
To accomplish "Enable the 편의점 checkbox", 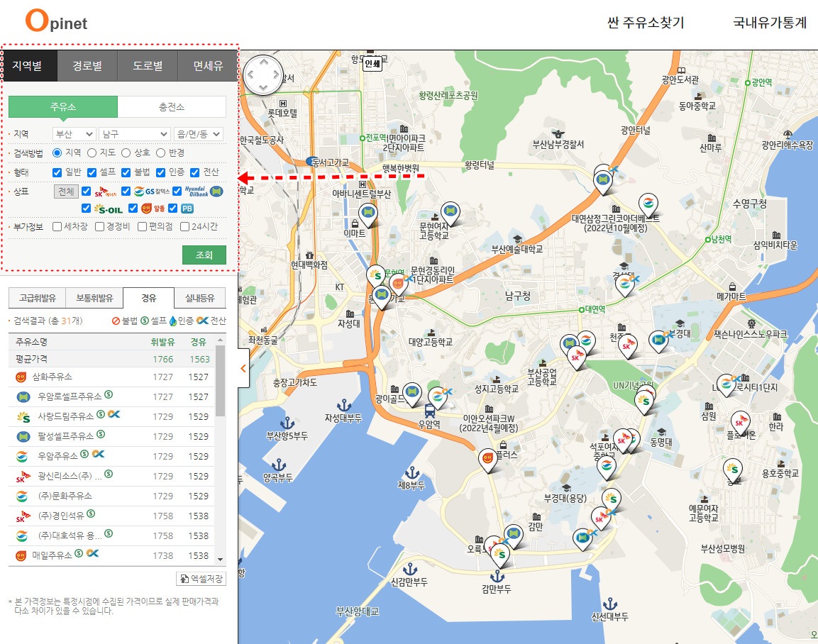I will pos(142,226).
